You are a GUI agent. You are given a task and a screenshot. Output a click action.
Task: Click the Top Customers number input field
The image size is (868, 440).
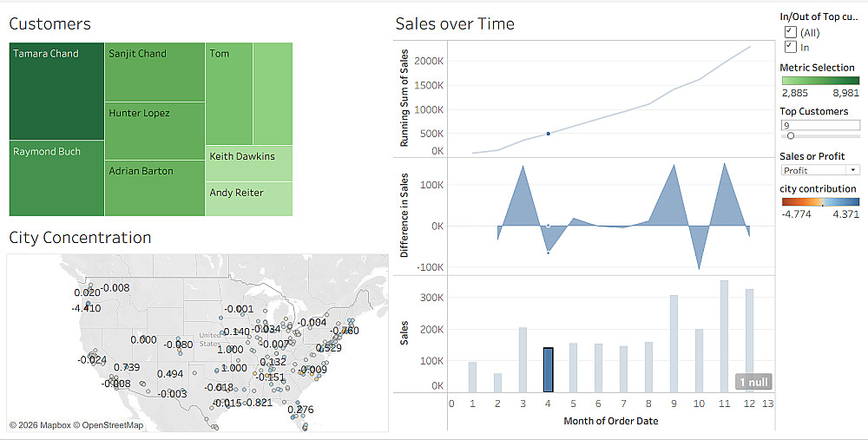tap(820, 126)
